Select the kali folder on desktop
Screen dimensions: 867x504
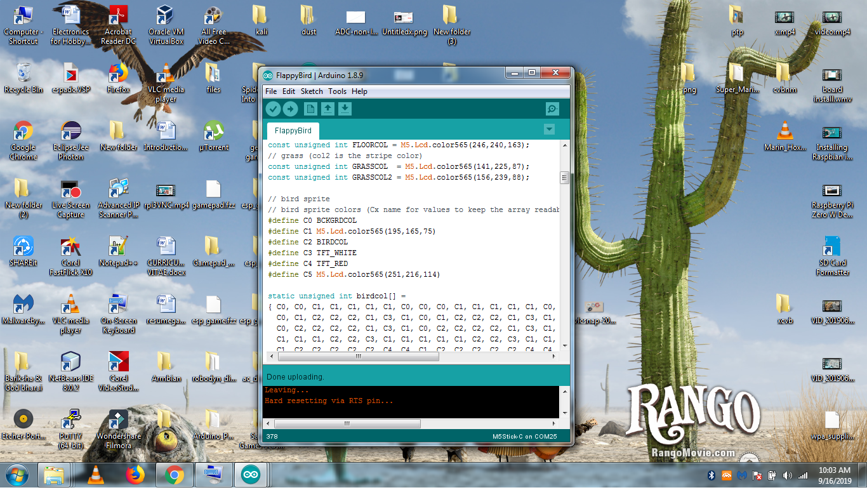[x=261, y=20]
